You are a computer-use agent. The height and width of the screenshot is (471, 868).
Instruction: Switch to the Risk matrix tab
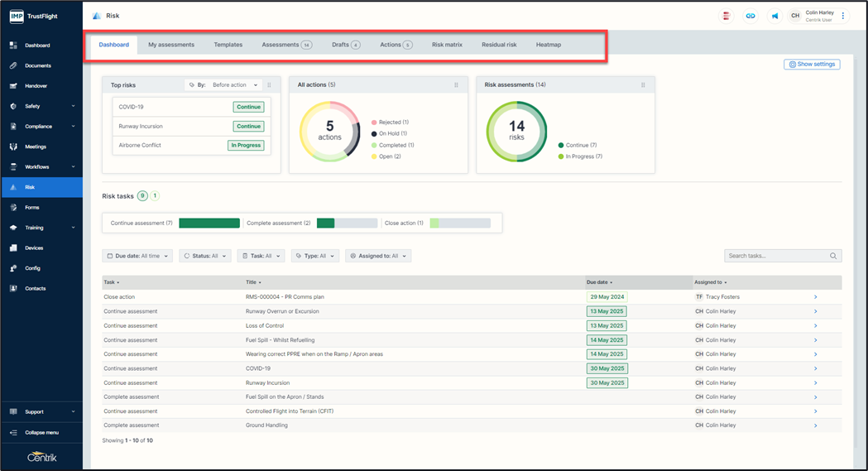(447, 45)
